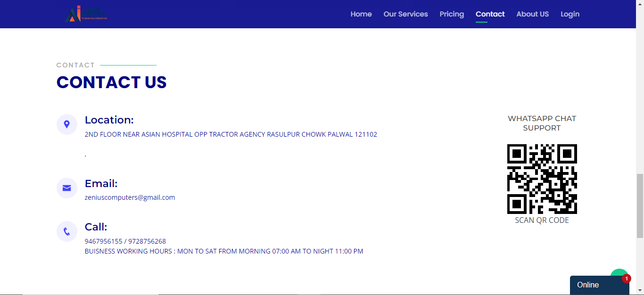Click the phone numbers under Call
Screen dimensions: 644x295
click(x=125, y=241)
